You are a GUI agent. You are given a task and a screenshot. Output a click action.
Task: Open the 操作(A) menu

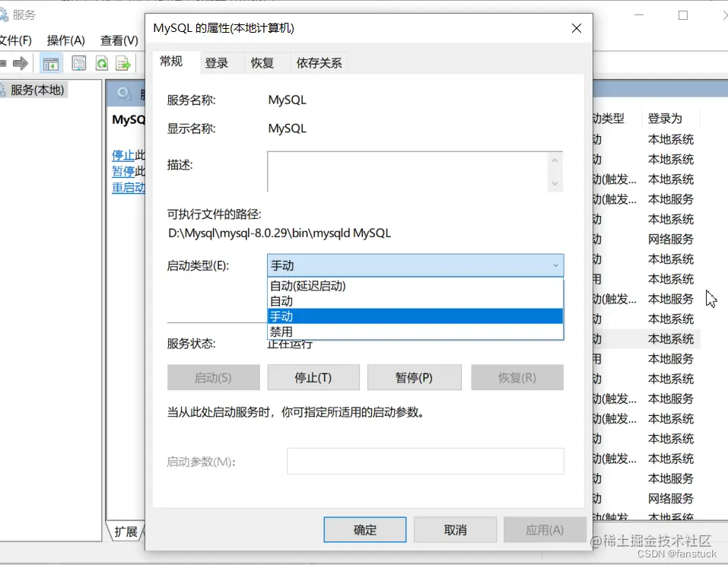pyautogui.click(x=66, y=40)
